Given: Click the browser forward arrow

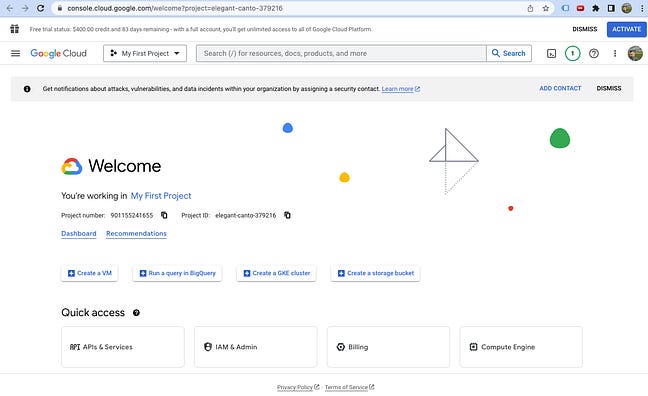Looking at the screenshot, I should 25,8.
